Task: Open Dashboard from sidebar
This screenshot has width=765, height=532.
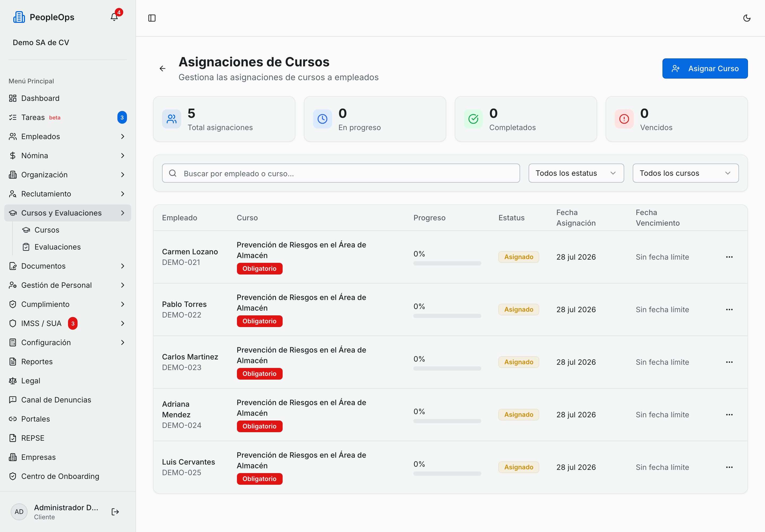Action: click(x=68, y=98)
